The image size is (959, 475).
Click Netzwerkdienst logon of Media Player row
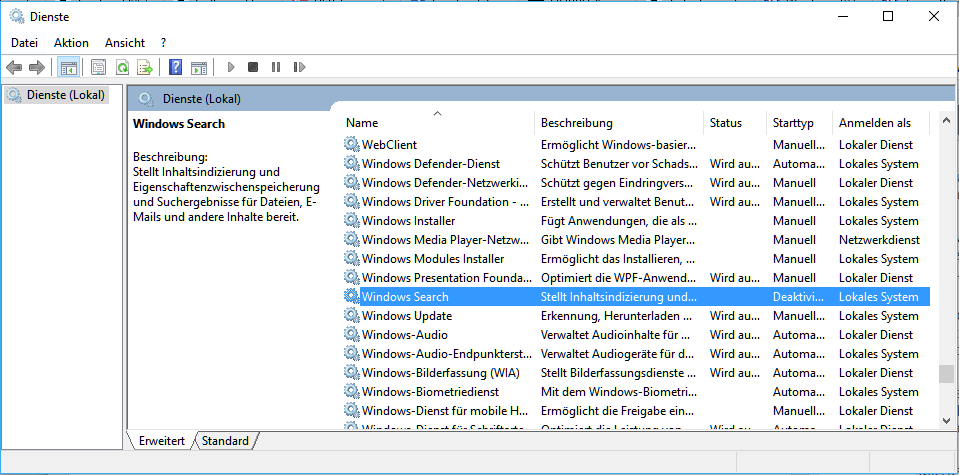[x=879, y=240]
